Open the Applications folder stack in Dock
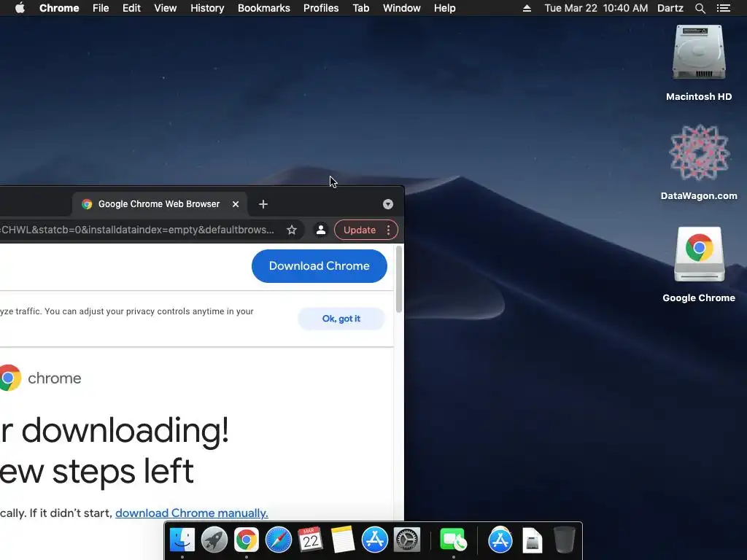Image resolution: width=747 pixels, height=560 pixels. coord(500,540)
